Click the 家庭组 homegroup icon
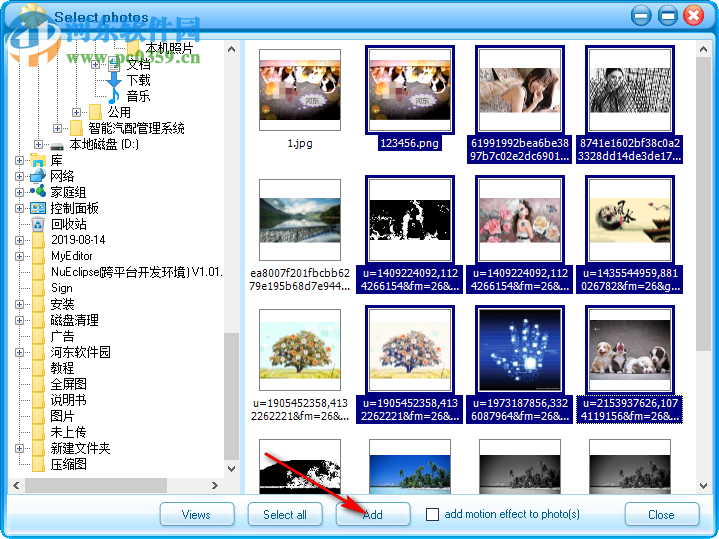This screenshot has width=719, height=539. pyautogui.click(x=38, y=191)
